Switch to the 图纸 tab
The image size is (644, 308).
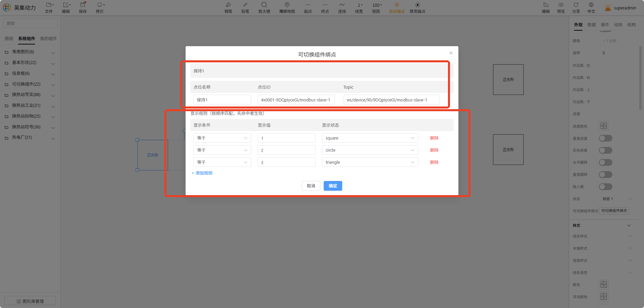click(9, 38)
